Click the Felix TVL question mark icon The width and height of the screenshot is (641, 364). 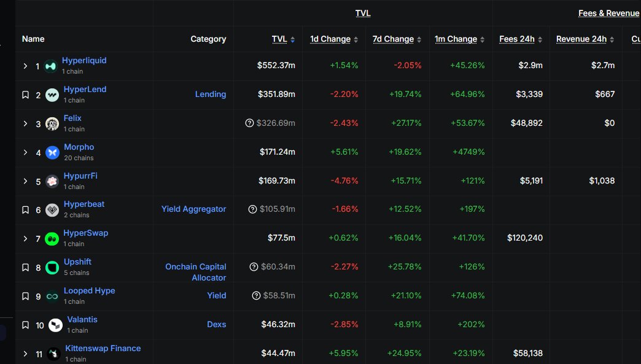pos(249,123)
